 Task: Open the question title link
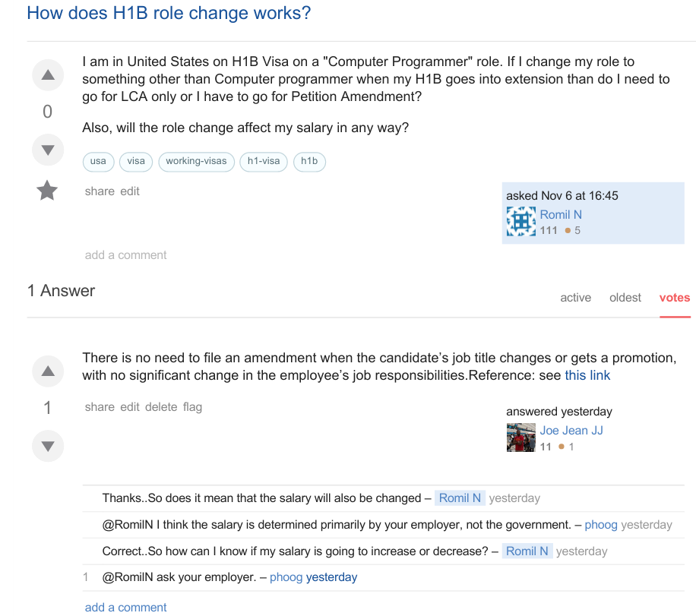click(169, 14)
